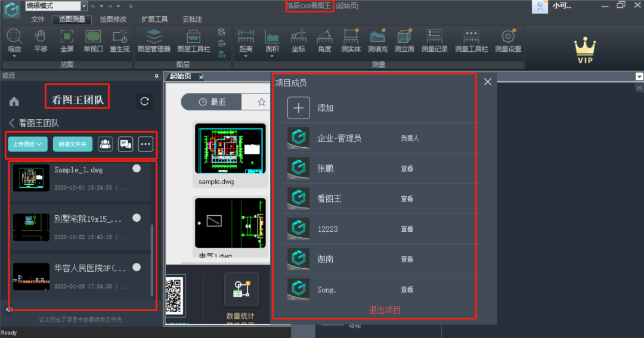
Task: Select member Song. in the list
Action: [x=381, y=289]
